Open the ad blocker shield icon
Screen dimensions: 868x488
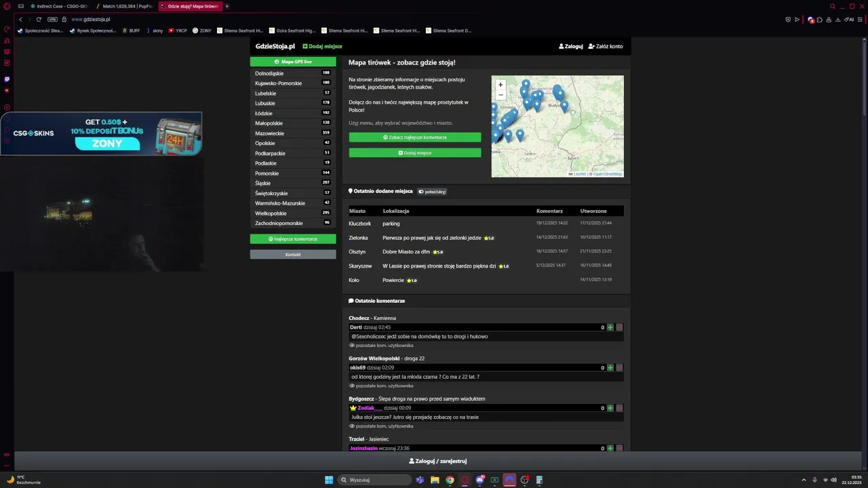pyautogui.click(x=788, y=20)
